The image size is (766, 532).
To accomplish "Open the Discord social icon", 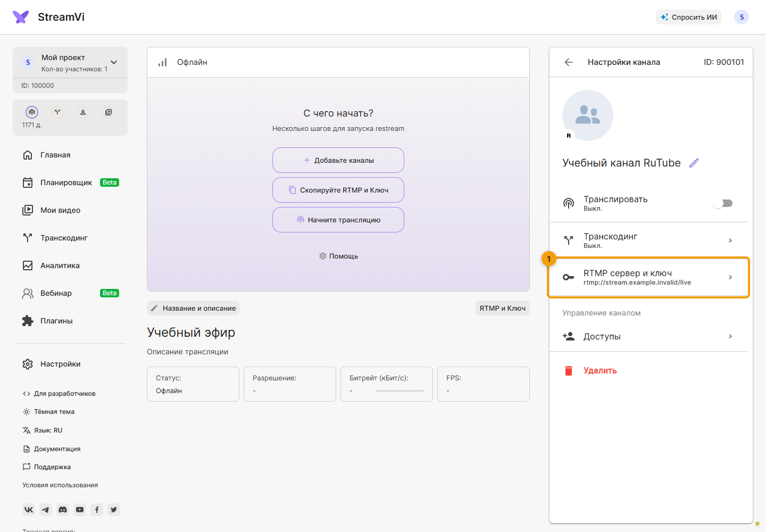I will 63,510.
